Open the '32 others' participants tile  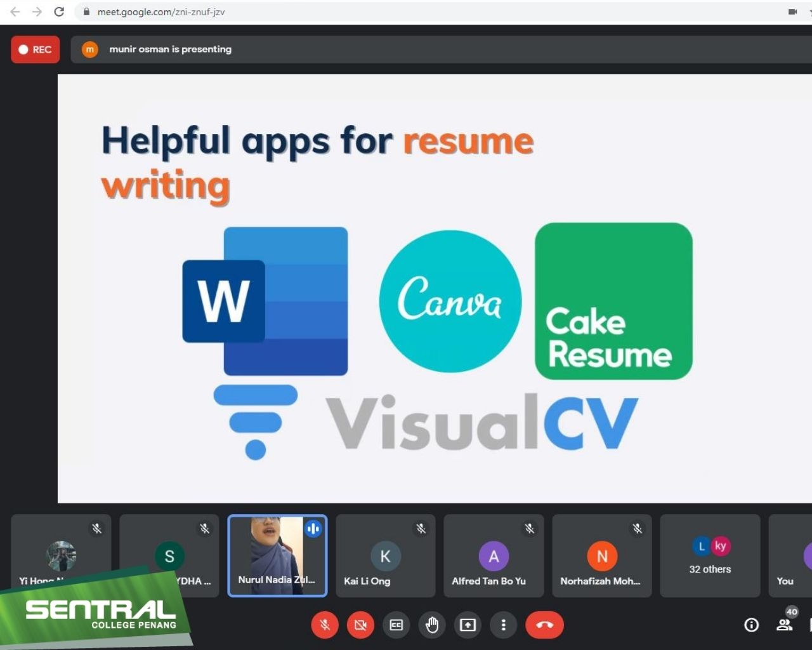coord(710,555)
